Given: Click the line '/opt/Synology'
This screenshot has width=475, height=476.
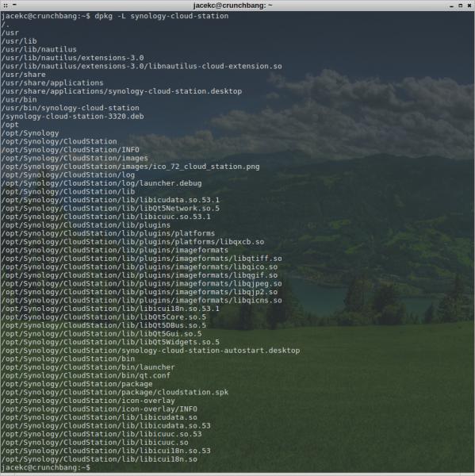Looking at the screenshot, I should tap(30, 133).
